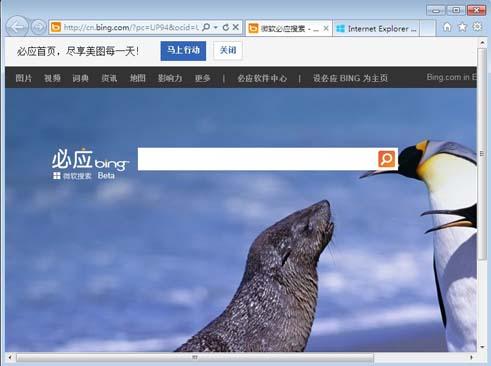Click the horizontal scrollbar right arrow

[x=471, y=357]
